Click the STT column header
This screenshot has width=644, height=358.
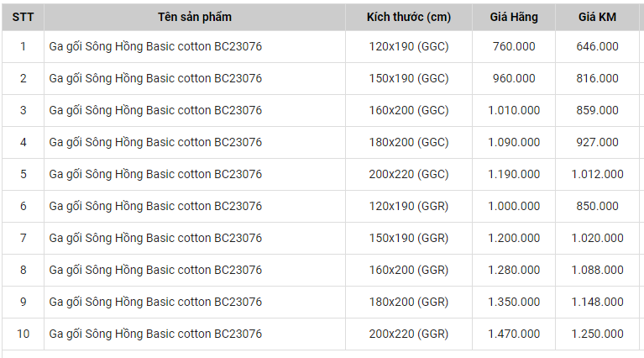click(x=23, y=18)
